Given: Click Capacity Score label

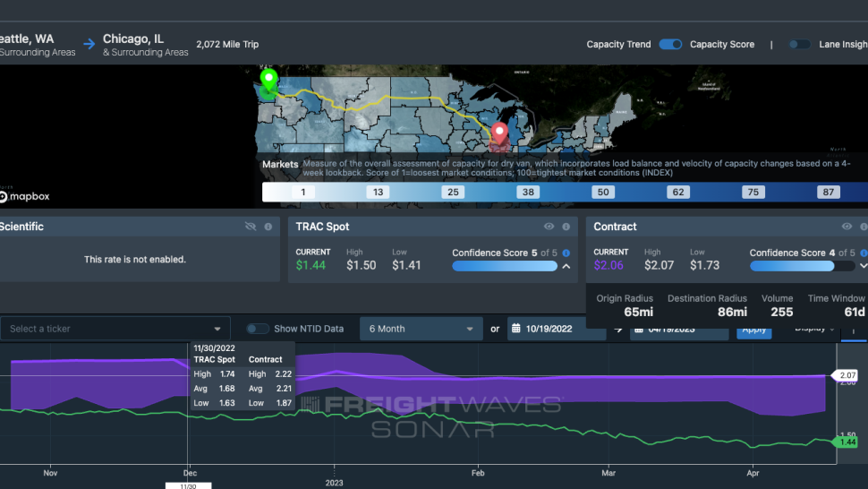Looking at the screenshot, I should (722, 44).
